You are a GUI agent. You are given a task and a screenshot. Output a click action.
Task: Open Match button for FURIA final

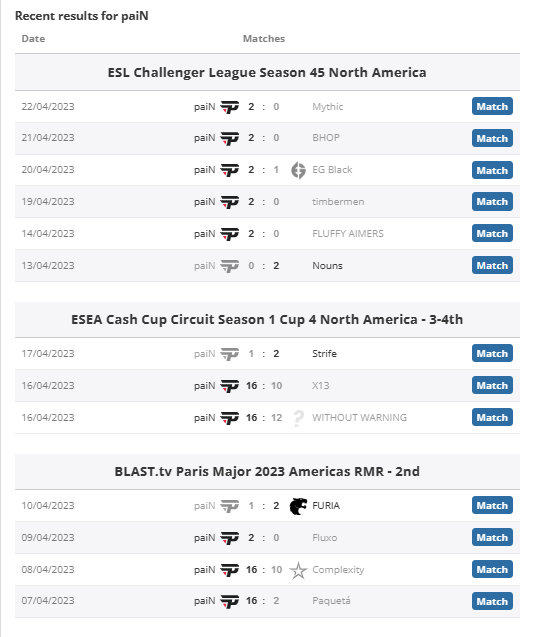click(492, 505)
